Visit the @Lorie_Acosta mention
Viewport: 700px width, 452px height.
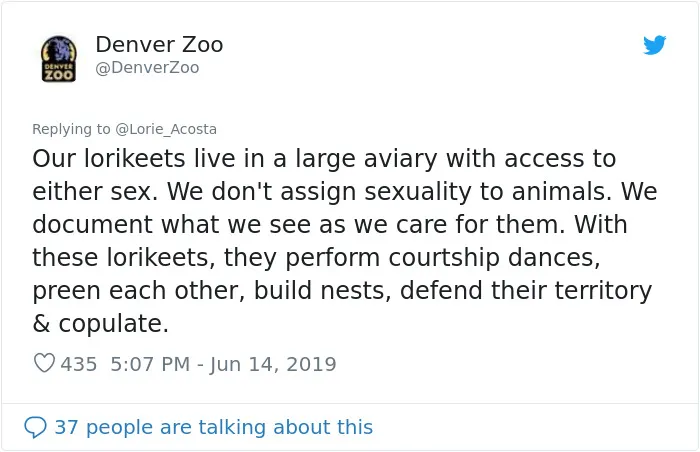coord(166,129)
